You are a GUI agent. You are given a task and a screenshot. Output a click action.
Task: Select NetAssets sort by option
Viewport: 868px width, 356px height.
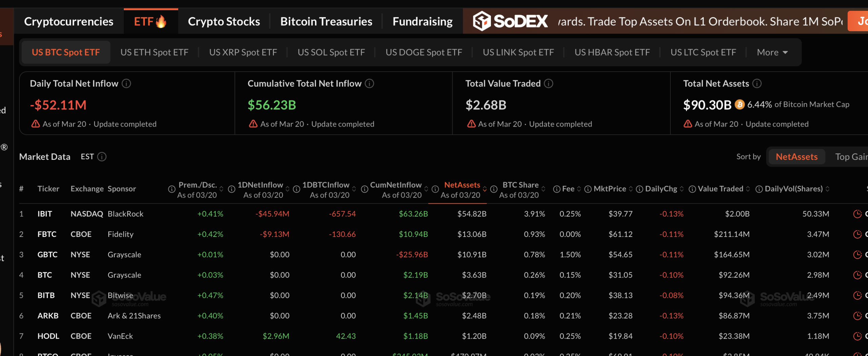click(x=796, y=156)
